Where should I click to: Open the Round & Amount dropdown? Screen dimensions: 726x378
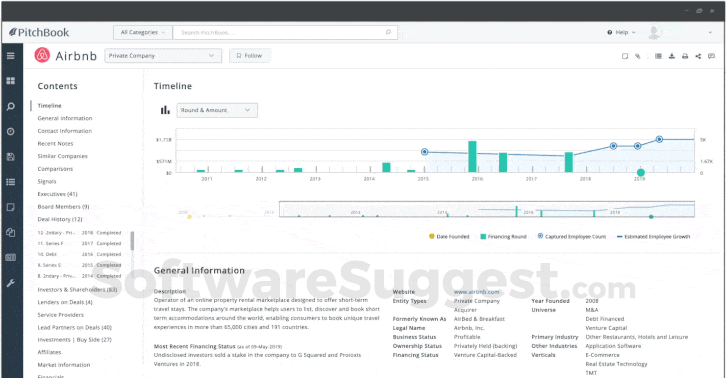click(217, 110)
